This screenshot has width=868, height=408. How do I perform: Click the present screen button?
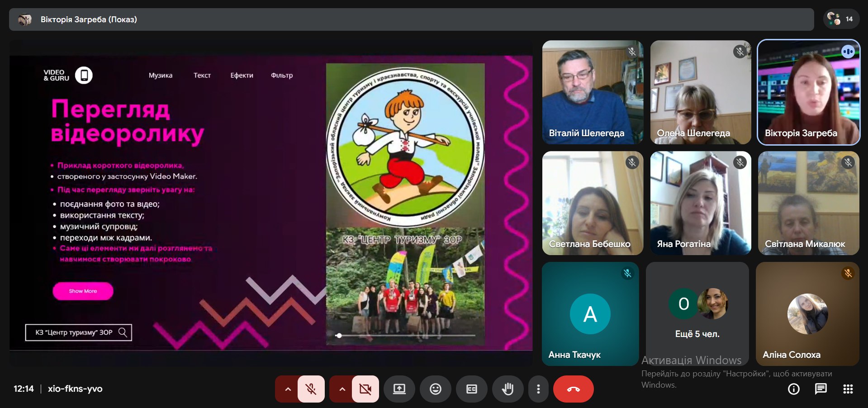click(399, 389)
